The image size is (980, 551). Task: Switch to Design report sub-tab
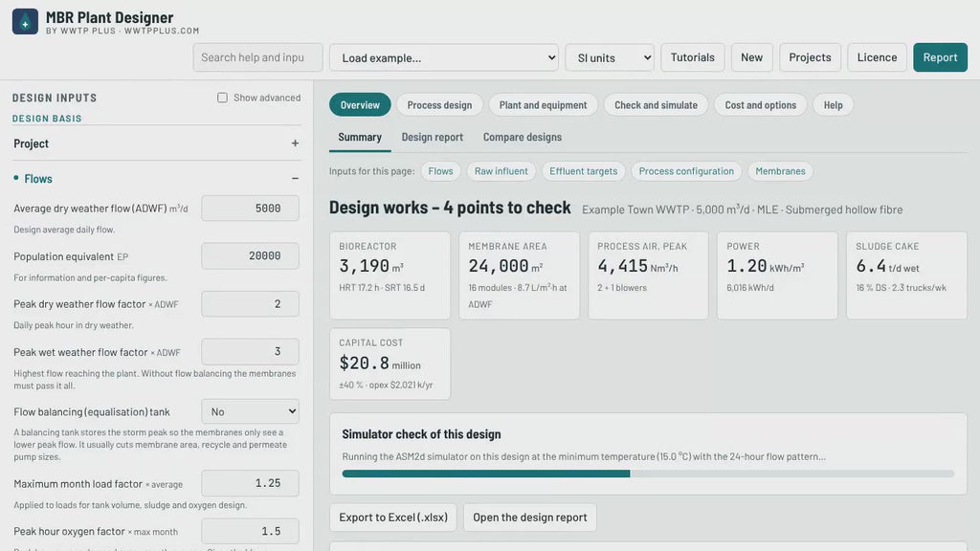(x=433, y=138)
